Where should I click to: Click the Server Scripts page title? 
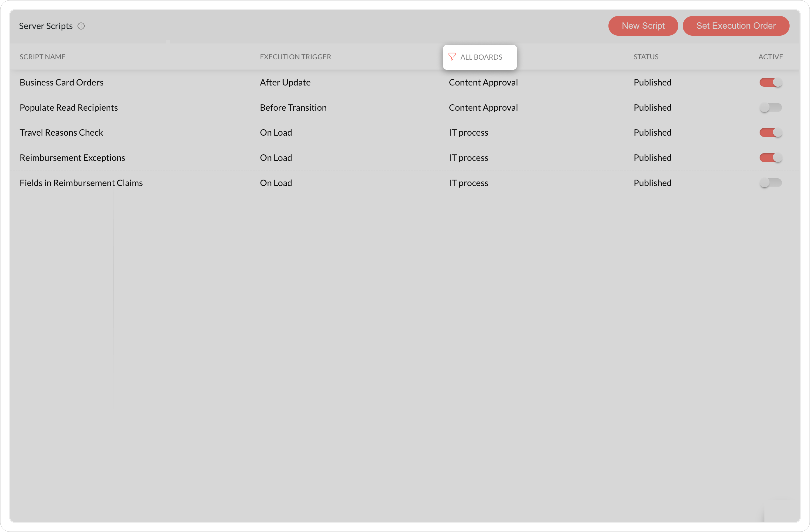[x=46, y=26]
